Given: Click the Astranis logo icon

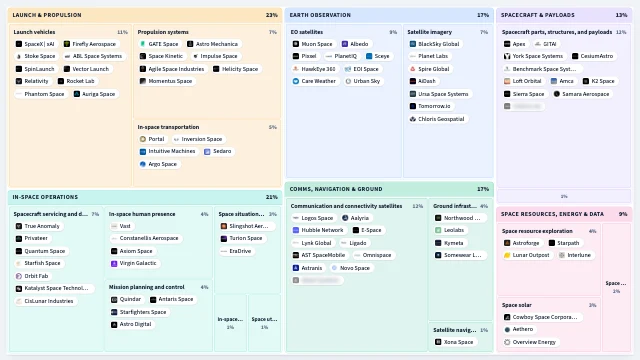Looking at the screenshot, I should 296,268.
